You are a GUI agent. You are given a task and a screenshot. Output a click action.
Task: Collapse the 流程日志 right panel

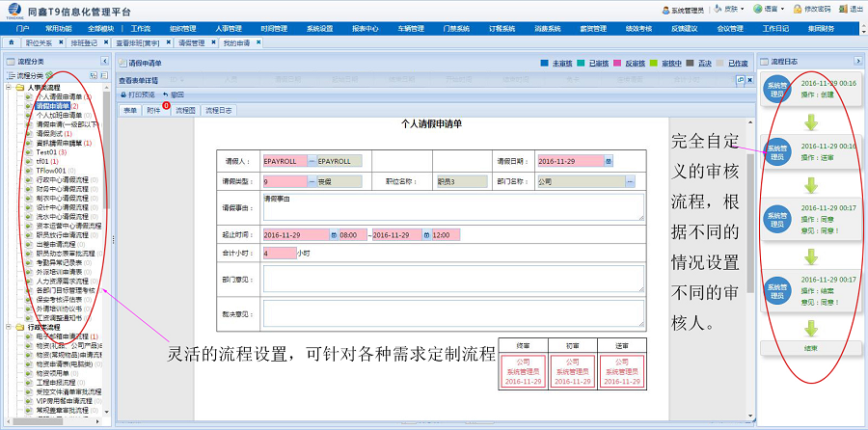(x=856, y=62)
